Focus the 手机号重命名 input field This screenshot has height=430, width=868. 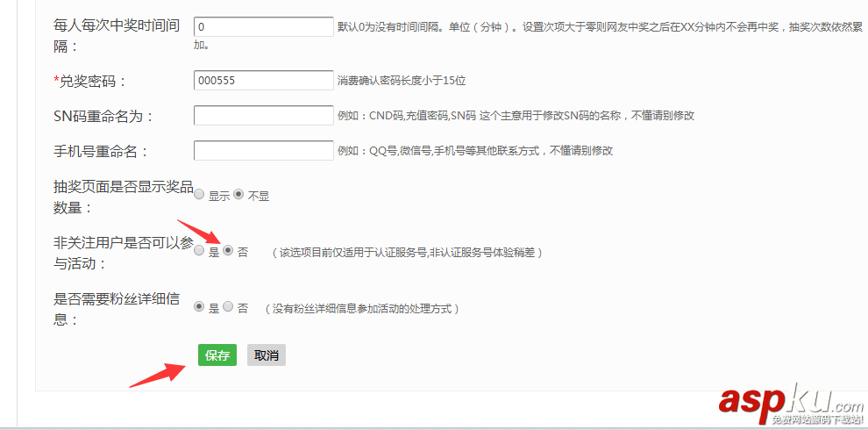(264, 151)
